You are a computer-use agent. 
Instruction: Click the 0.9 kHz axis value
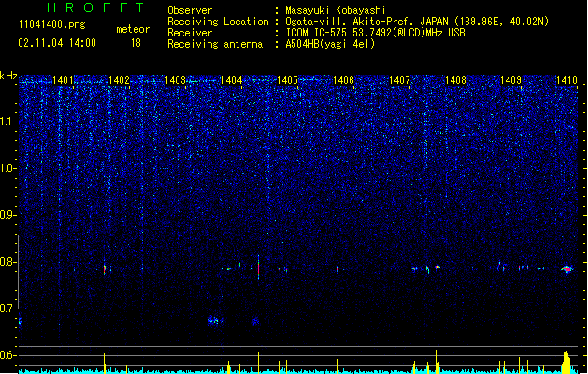coord(8,215)
